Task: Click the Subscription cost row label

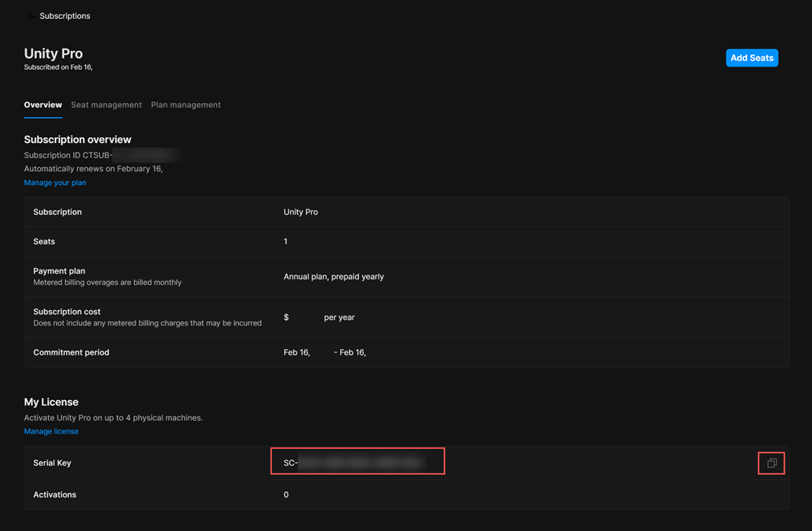Action: (67, 311)
